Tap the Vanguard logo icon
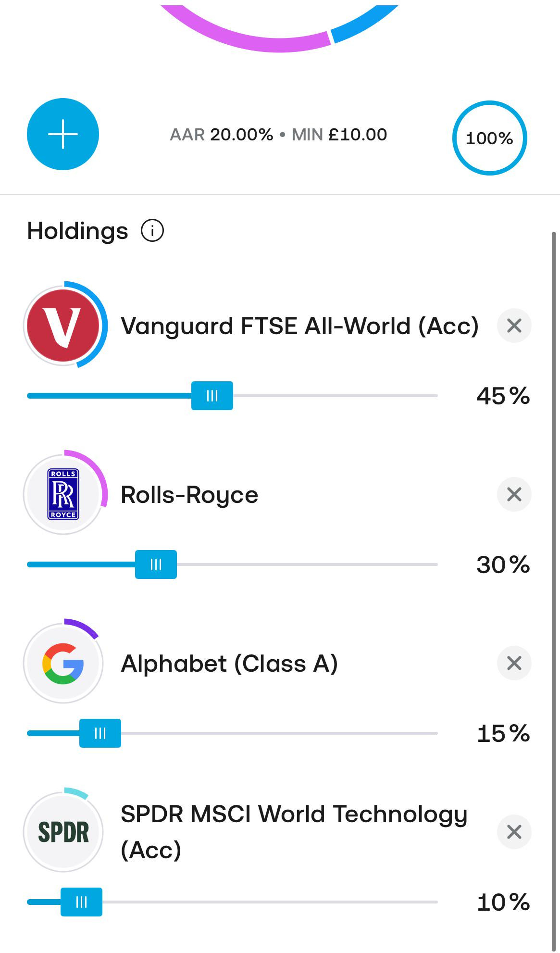560x953 pixels. click(x=63, y=326)
